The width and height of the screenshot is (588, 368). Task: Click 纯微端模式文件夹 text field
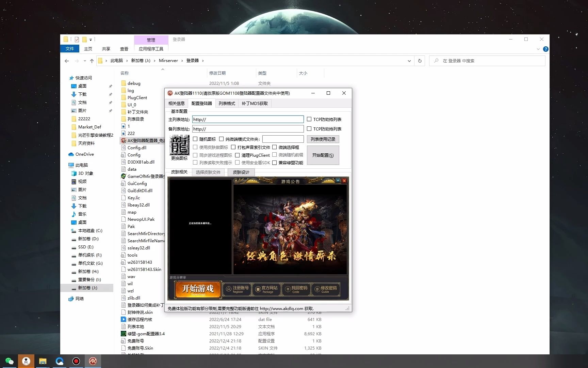(283, 139)
